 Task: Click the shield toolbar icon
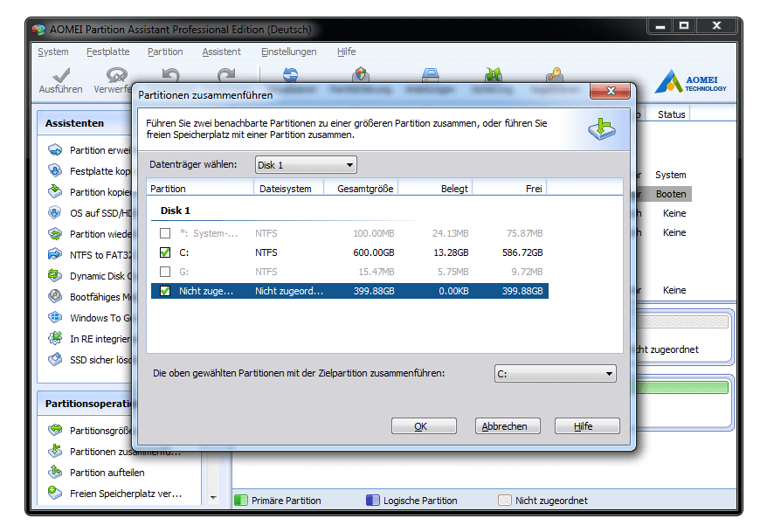coord(361,75)
